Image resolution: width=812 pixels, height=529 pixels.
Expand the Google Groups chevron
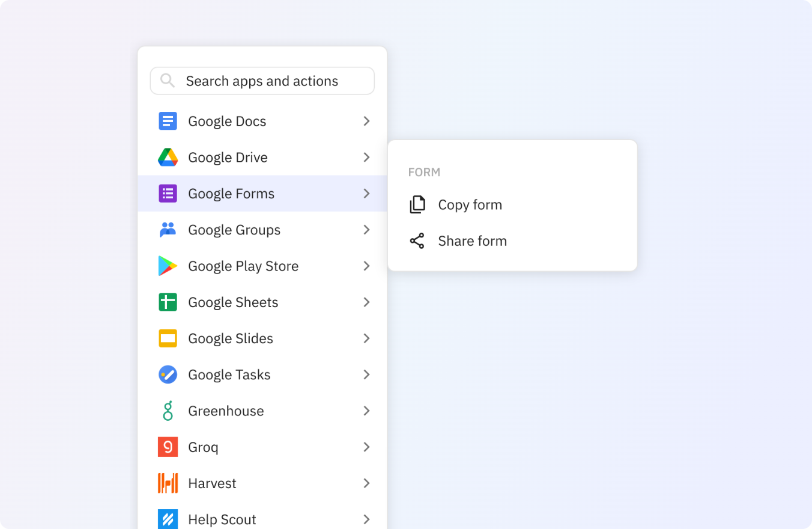[x=366, y=230]
